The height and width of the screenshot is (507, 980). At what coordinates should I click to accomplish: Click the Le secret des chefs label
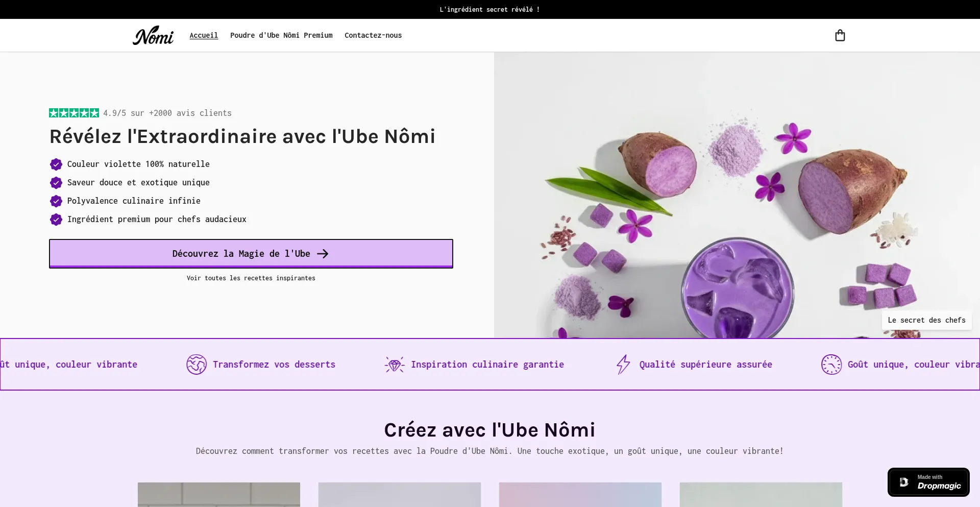(x=926, y=320)
